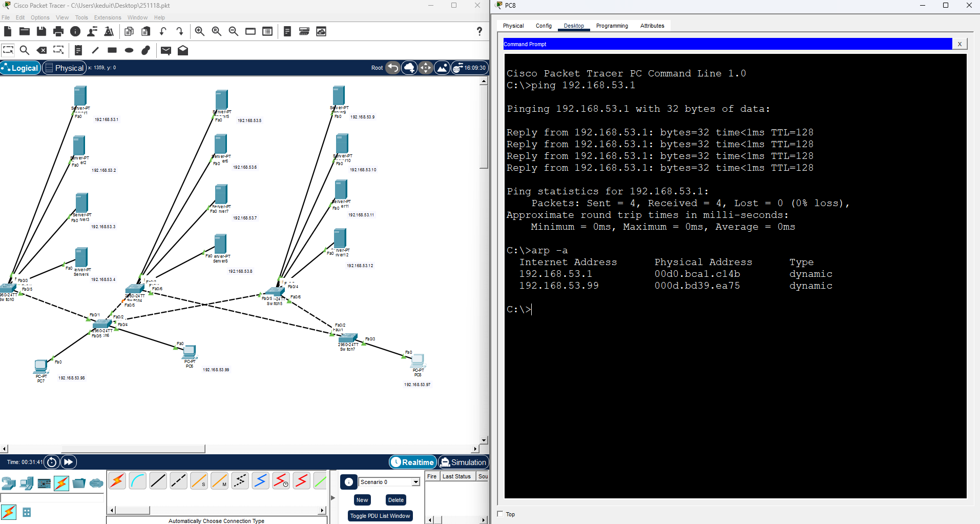980x524 pixels.
Task: Choose the Delete tool
Action: 42,50
